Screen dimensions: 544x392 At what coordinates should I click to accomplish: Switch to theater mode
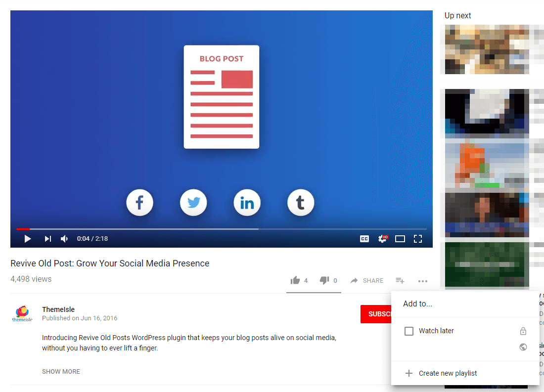400,239
